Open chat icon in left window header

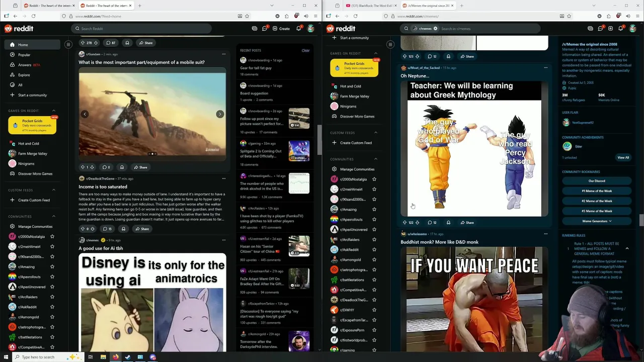(264, 29)
